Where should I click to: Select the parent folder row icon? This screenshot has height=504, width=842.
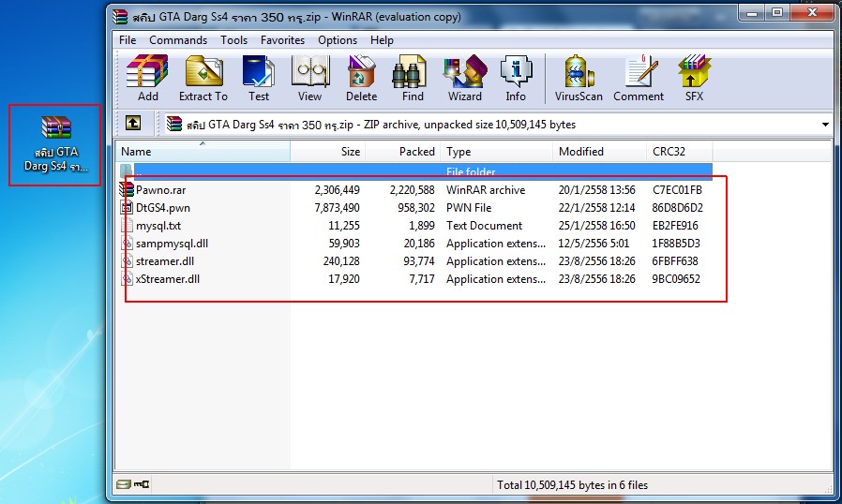[127, 171]
